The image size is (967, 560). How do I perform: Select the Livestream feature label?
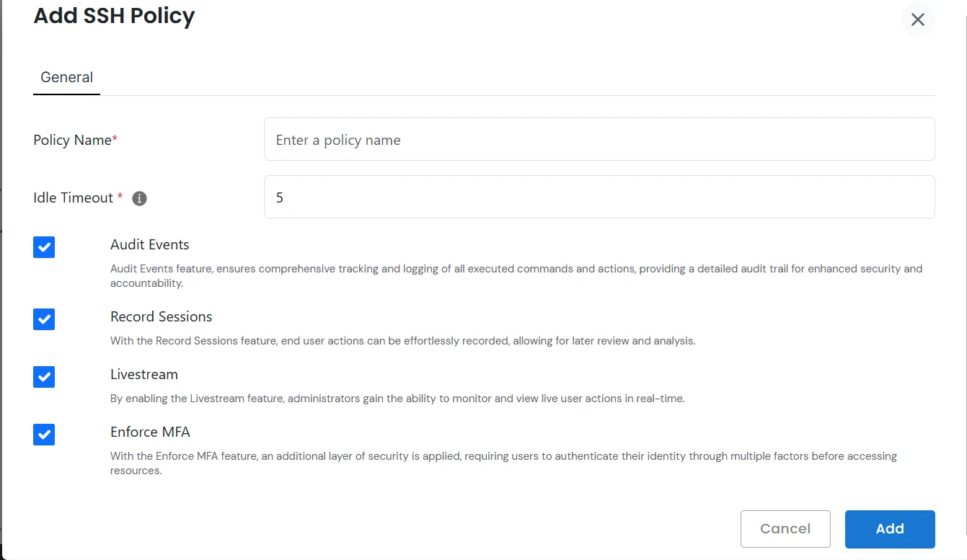point(143,374)
